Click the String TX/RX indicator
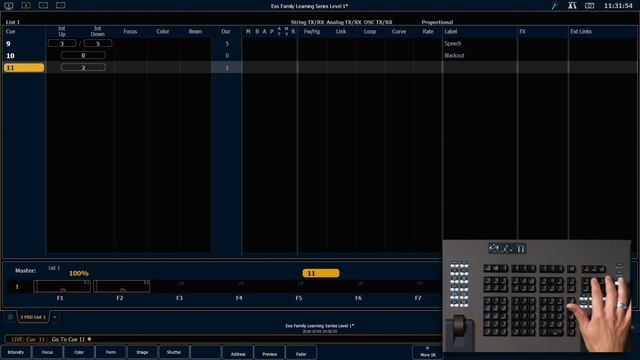 click(307, 22)
